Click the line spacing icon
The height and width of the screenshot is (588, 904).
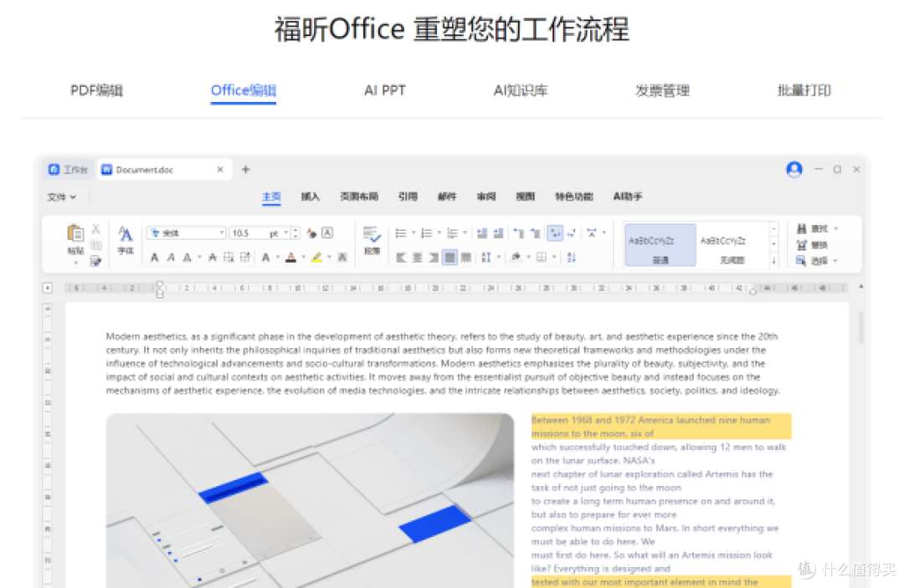coord(486,258)
